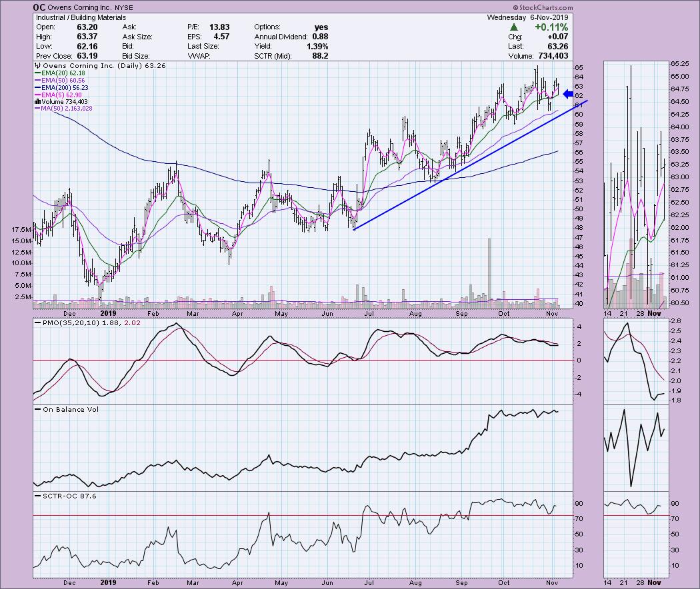Click the EPS value 4.57
The width and height of the screenshot is (700, 589).
pos(221,37)
